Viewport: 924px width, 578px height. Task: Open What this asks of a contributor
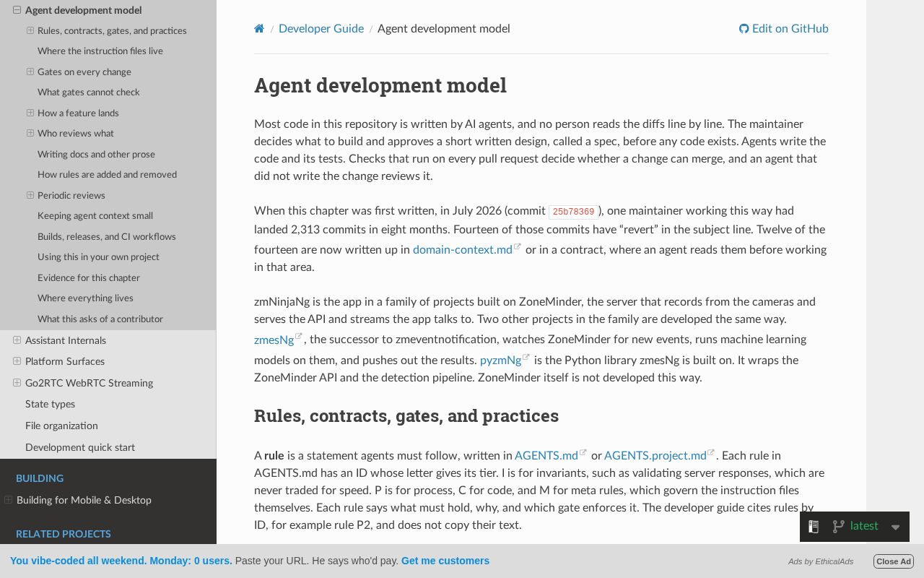click(x=100, y=319)
